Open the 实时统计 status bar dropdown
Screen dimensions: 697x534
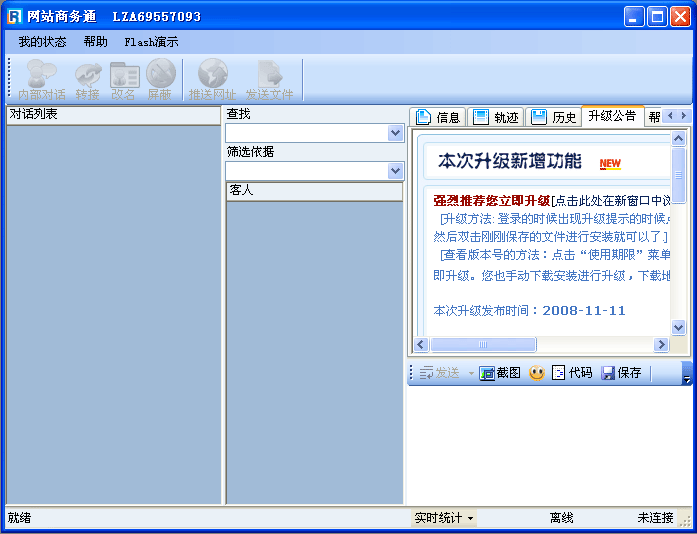pos(444,518)
